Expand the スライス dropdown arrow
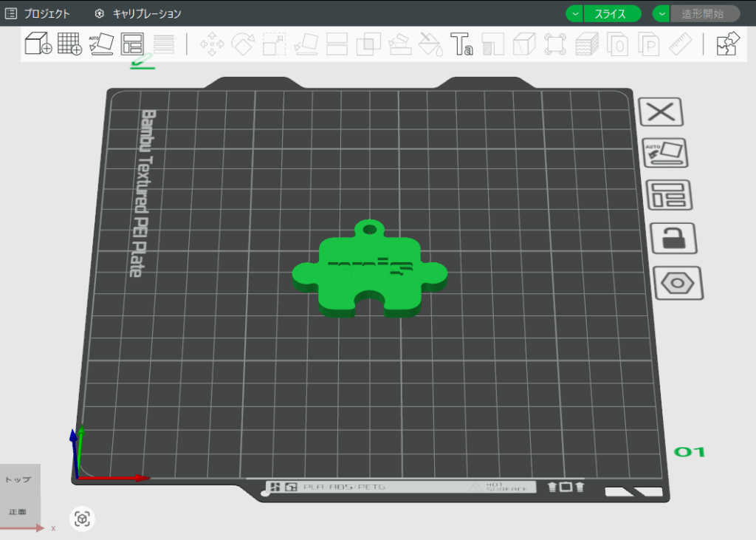This screenshot has width=756, height=540. pyautogui.click(x=574, y=14)
